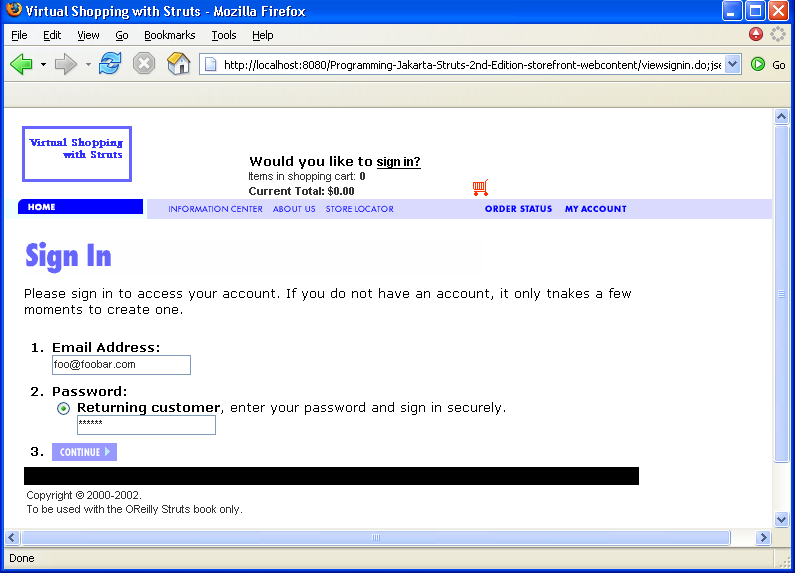The height and width of the screenshot is (573, 795).
Task: Open the Forward button history dropdown arrow
Action: point(88,65)
